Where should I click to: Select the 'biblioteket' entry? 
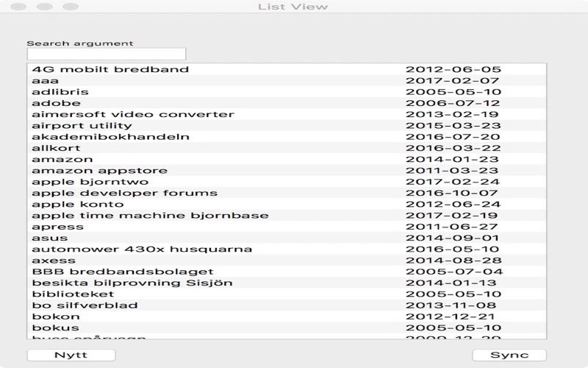pyautogui.click(x=287, y=294)
